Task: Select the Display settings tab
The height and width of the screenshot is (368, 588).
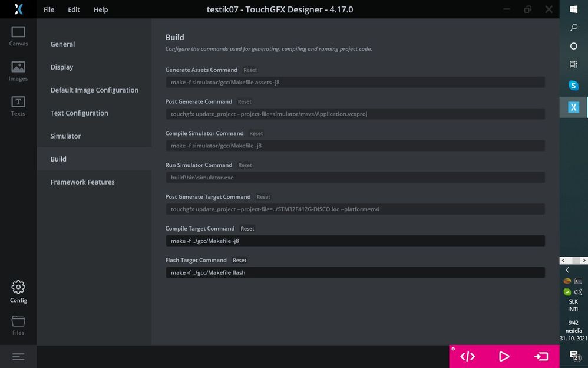Action: pyautogui.click(x=94, y=67)
